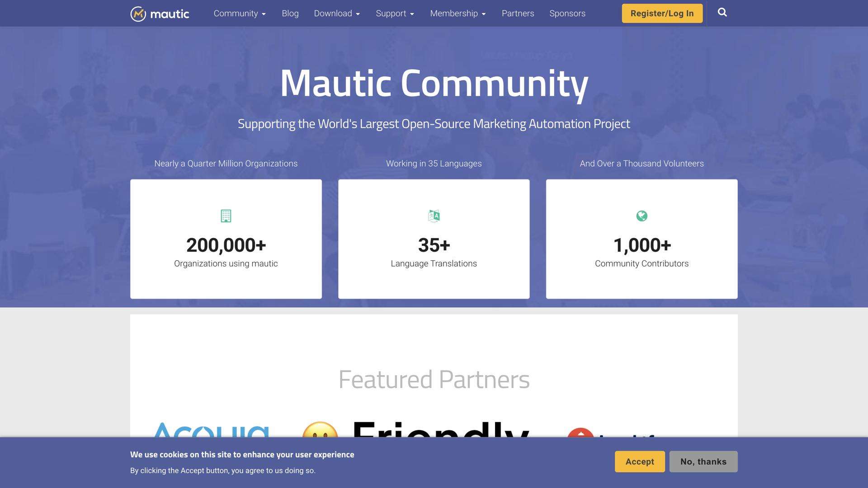Click the language translation icon on the 35+ card
Viewport: 868px width, 488px height.
pyautogui.click(x=434, y=216)
